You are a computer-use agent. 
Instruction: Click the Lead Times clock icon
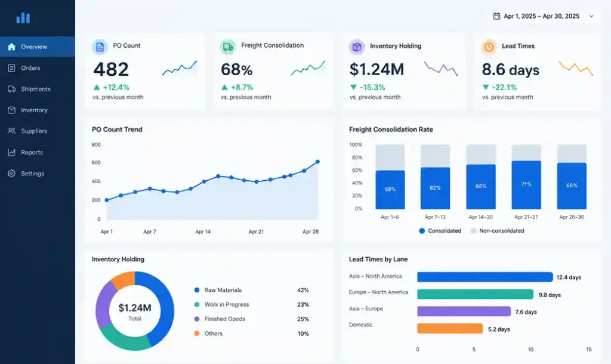[x=489, y=47]
